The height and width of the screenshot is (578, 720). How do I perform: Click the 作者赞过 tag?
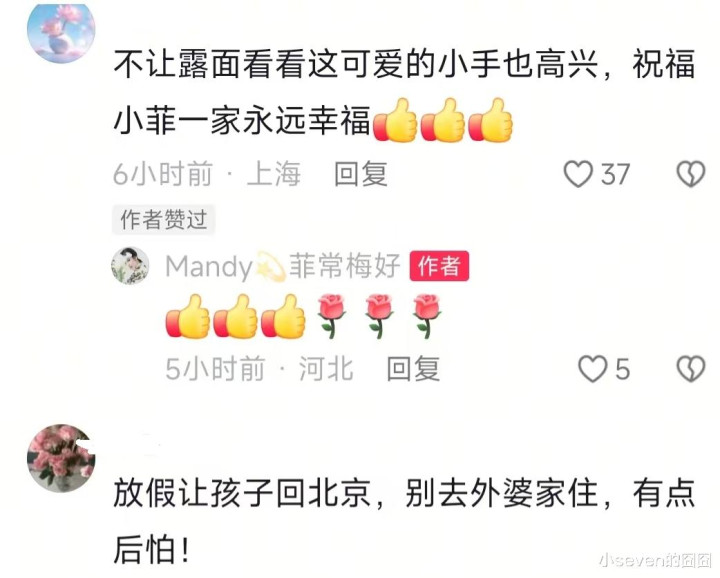[163, 219]
